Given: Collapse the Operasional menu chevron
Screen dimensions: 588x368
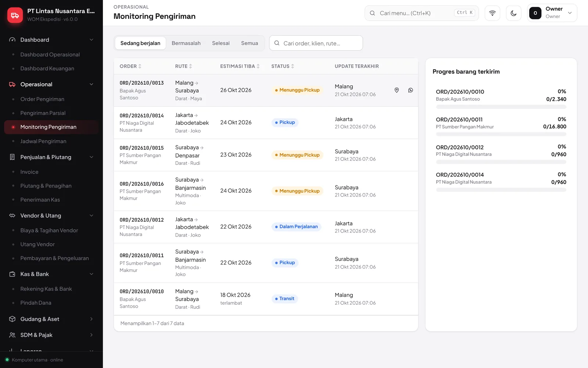Looking at the screenshot, I should tap(92, 84).
